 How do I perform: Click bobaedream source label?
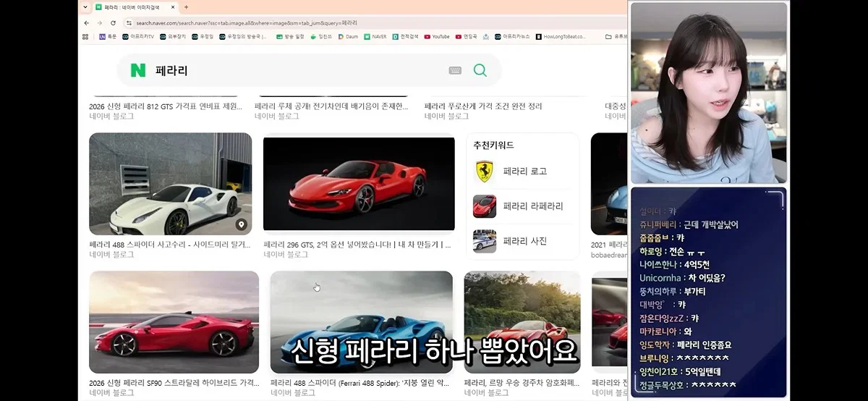pos(608,255)
